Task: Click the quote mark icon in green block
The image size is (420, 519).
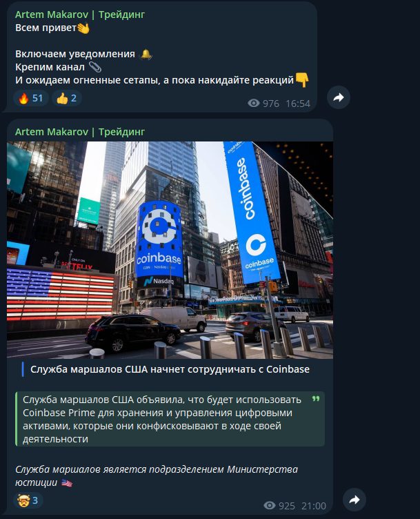Action: [x=316, y=399]
